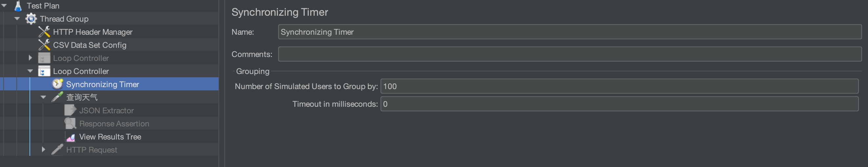Screen dimensions: 868x167
Task: Click the Synchronizing Timer clock icon
Action: (57, 84)
